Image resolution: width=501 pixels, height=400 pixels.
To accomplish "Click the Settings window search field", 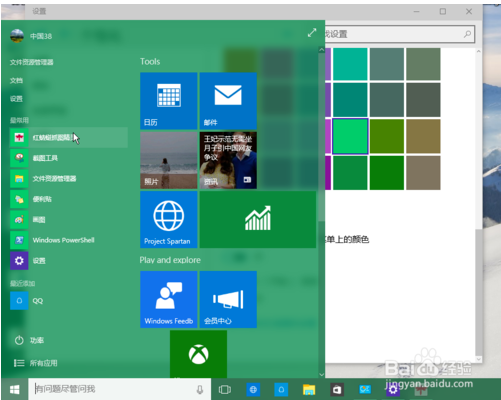I will [x=399, y=34].
